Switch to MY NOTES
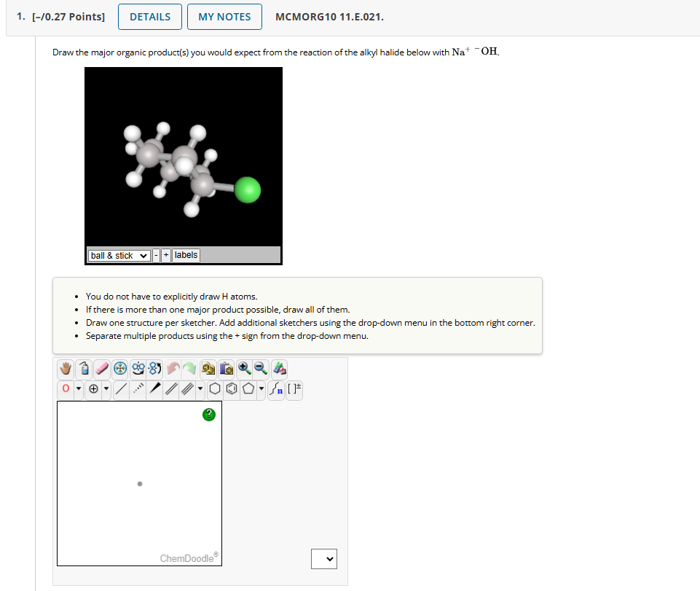 click(224, 16)
